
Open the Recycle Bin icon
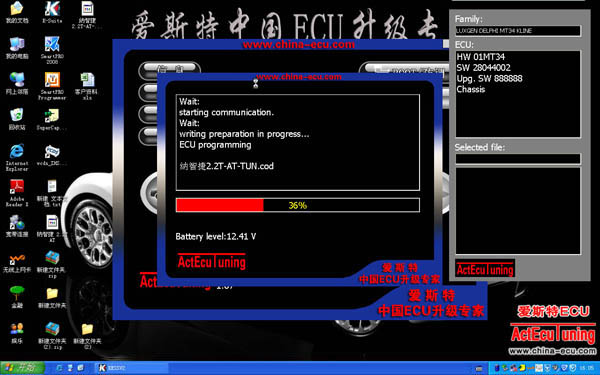tap(17, 119)
